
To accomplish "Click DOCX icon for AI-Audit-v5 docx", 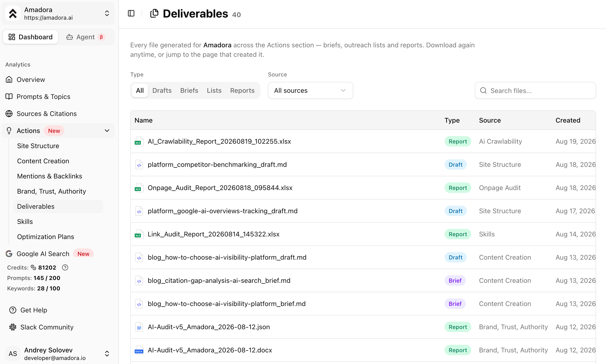I will click(139, 350).
